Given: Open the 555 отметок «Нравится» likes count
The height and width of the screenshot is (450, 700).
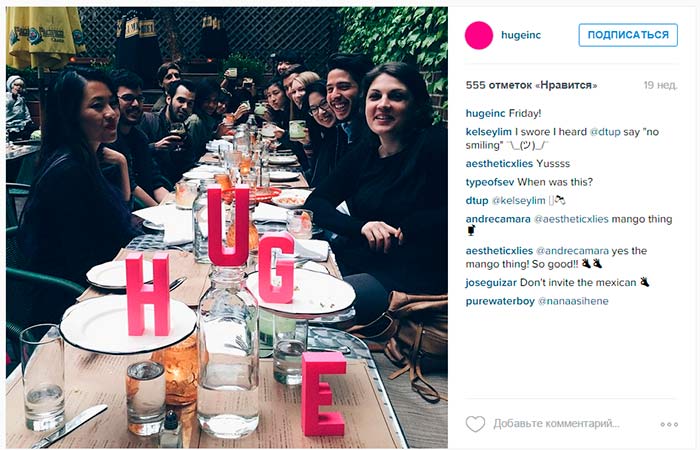Looking at the screenshot, I should point(531,85).
